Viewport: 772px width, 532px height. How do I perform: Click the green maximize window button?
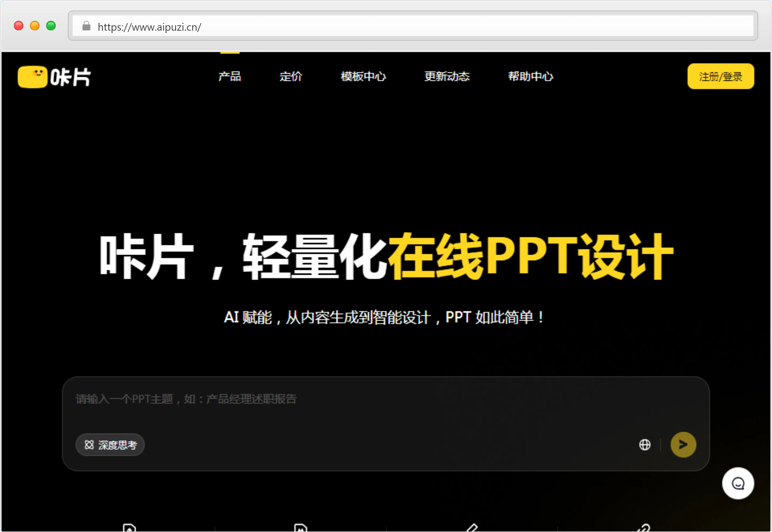(51, 26)
